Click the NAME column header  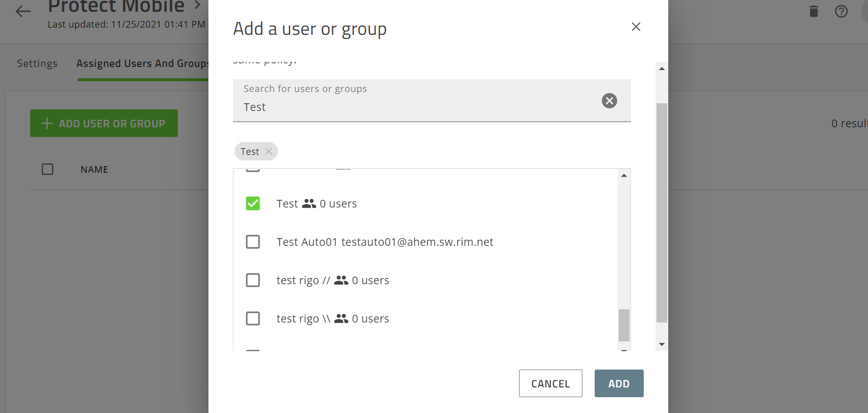click(x=95, y=169)
